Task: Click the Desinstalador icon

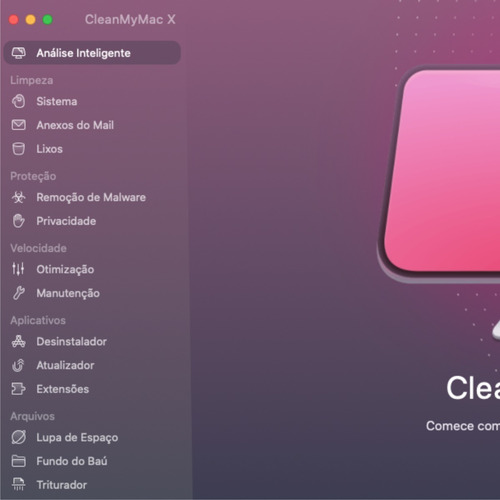Action: pyautogui.click(x=19, y=341)
